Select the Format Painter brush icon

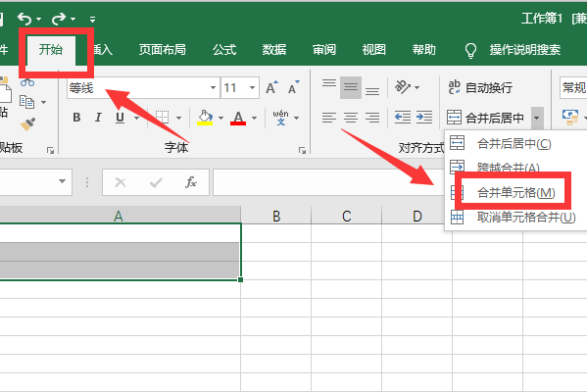[x=27, y=123]
